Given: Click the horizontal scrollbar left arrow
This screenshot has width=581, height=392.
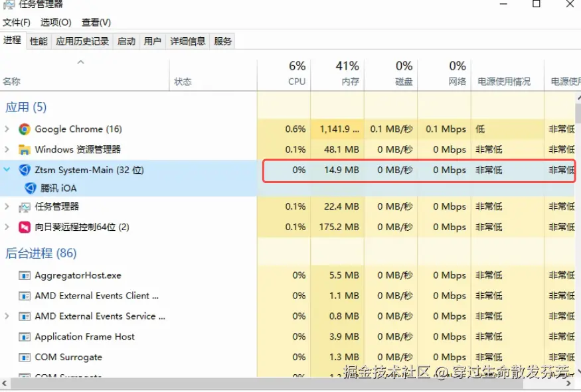Looking at the screenshot, I should [x=4, y=383].
